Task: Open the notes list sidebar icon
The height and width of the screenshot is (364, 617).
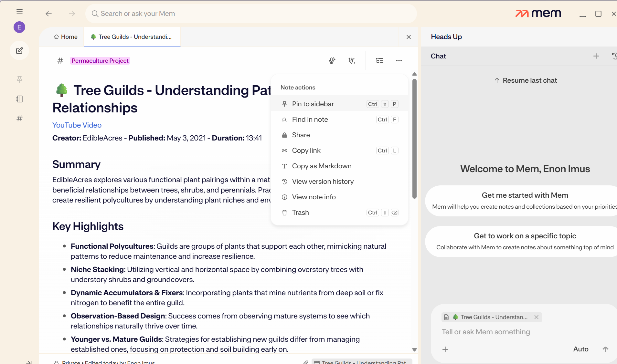Action: 19,99
